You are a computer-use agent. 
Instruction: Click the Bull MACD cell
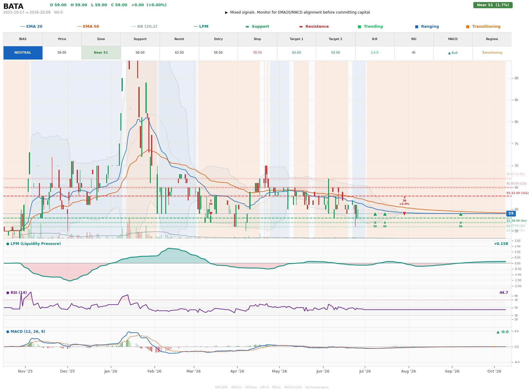pos(453,53)
